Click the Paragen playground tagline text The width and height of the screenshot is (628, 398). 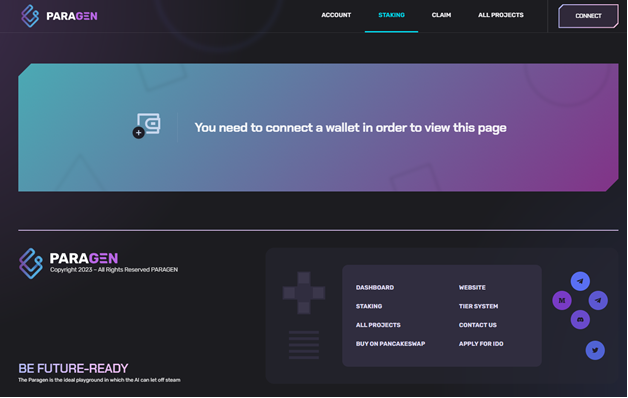pyautogui.click(x=99, y=380)
